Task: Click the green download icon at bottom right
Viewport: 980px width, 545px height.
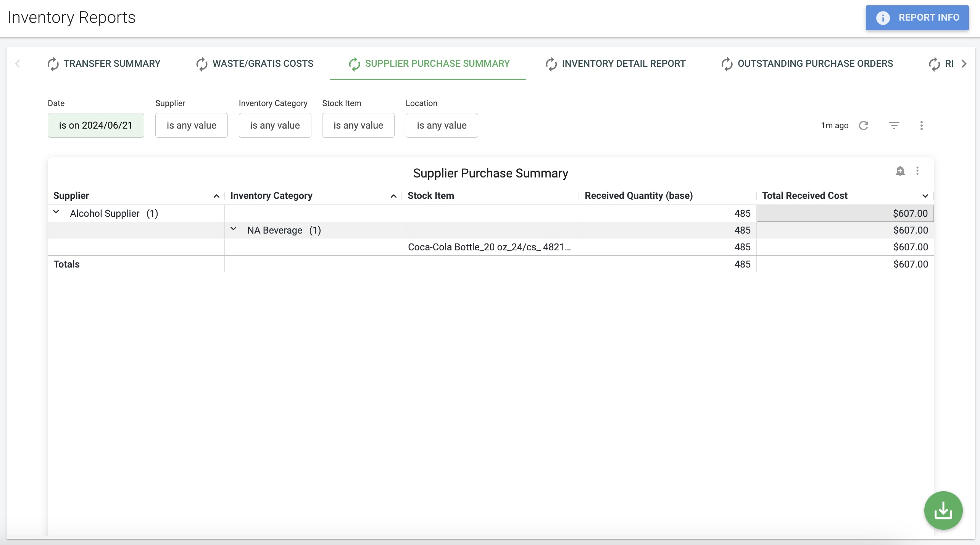Action: click(943, 510)
